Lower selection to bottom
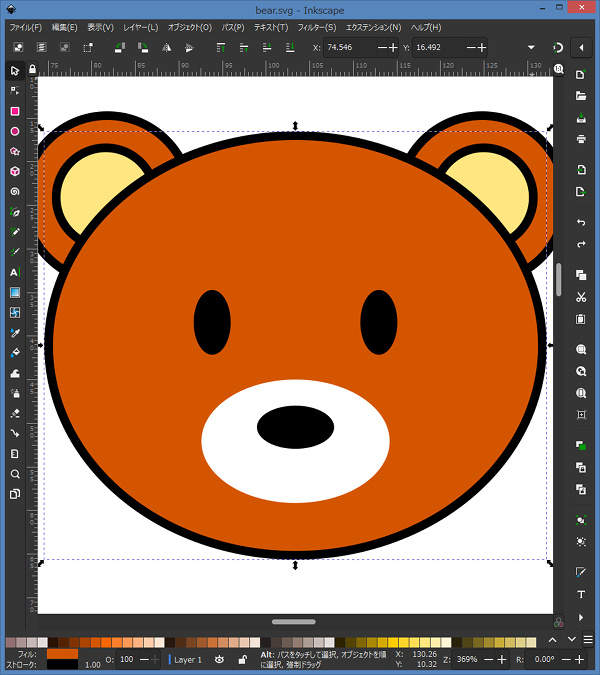 coord(290,47)
